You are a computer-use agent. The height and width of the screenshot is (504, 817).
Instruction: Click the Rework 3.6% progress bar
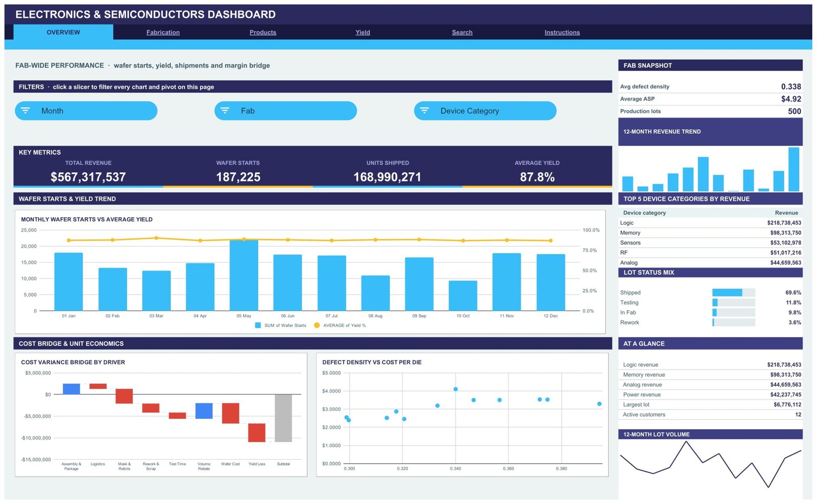[x=734, y=322]
